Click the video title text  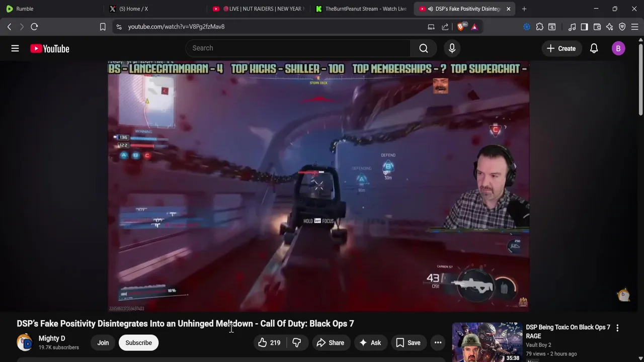coord(185,324)
